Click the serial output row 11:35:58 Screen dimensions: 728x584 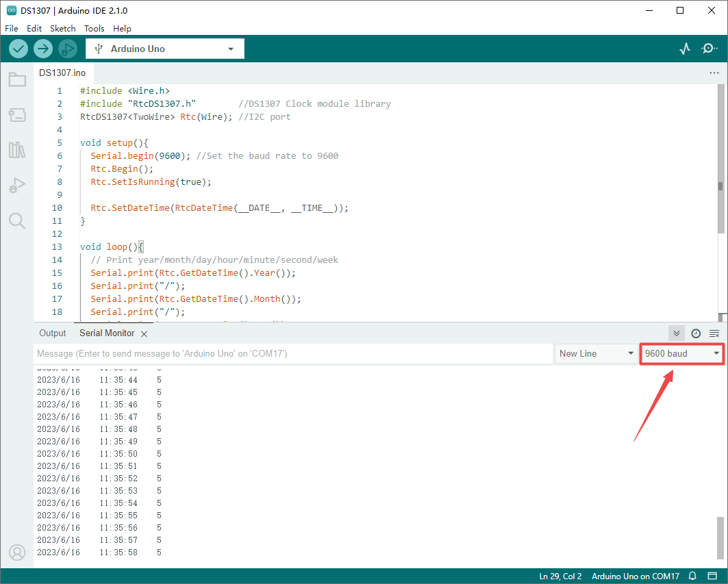(x=99, y=553)
